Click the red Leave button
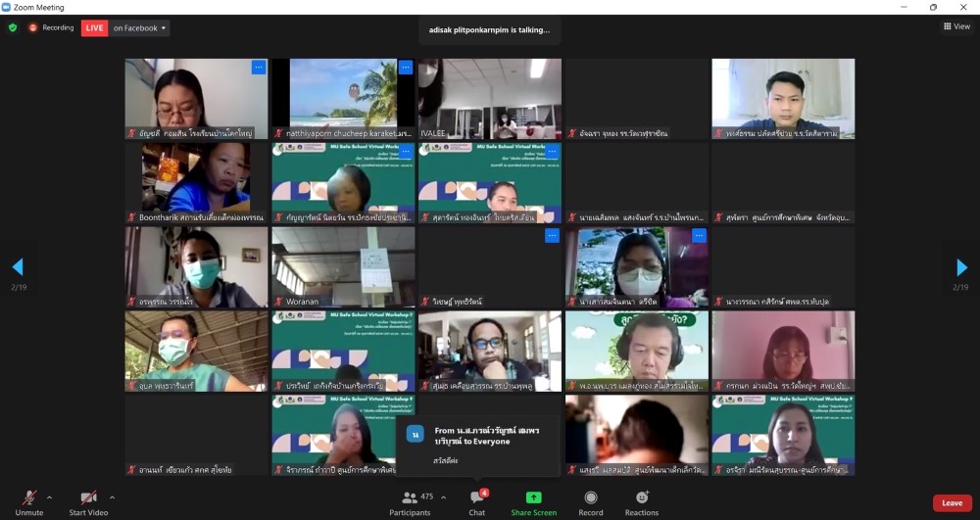 [952, 502]
